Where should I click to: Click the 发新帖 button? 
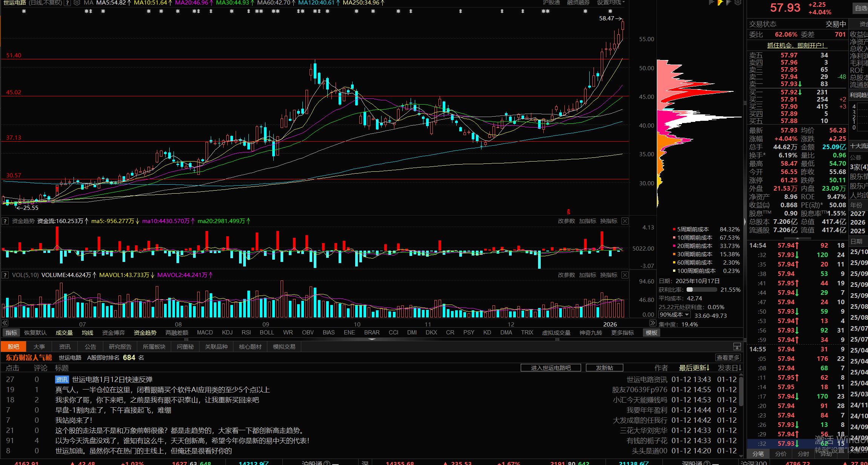(604, 368)
